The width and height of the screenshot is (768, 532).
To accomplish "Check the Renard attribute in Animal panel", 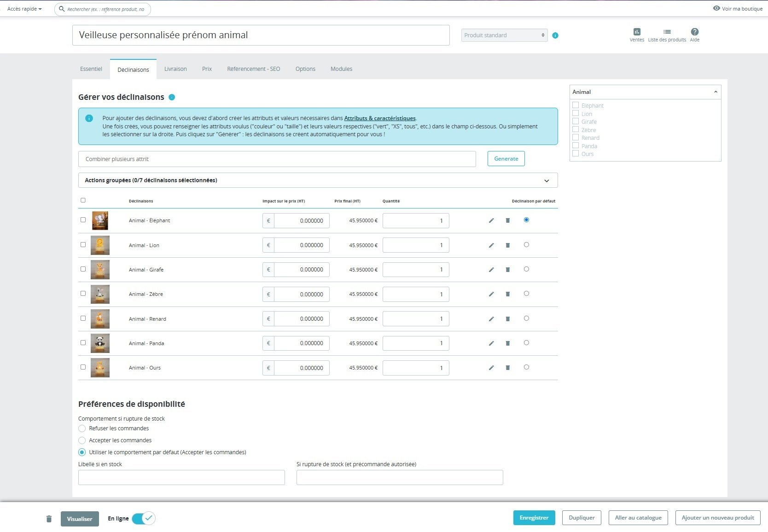I will tap(576, 138).
